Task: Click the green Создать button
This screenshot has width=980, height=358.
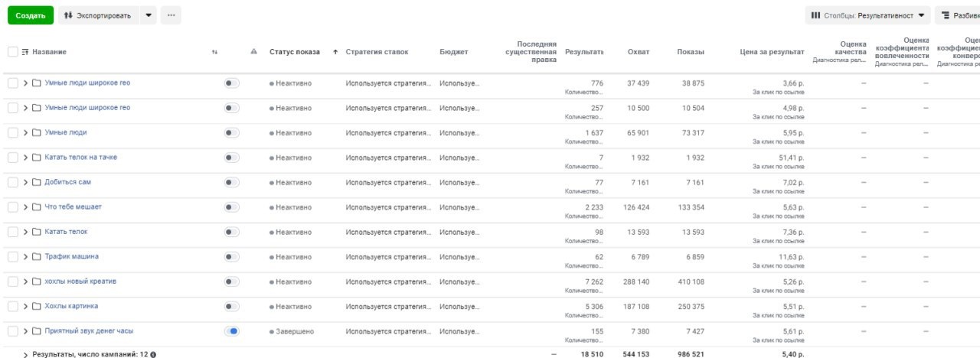Action: (x=31, y=15)
